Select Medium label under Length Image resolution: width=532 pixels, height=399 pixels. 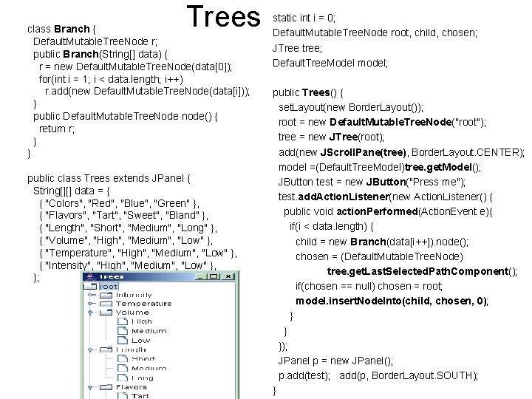[149, 368]
